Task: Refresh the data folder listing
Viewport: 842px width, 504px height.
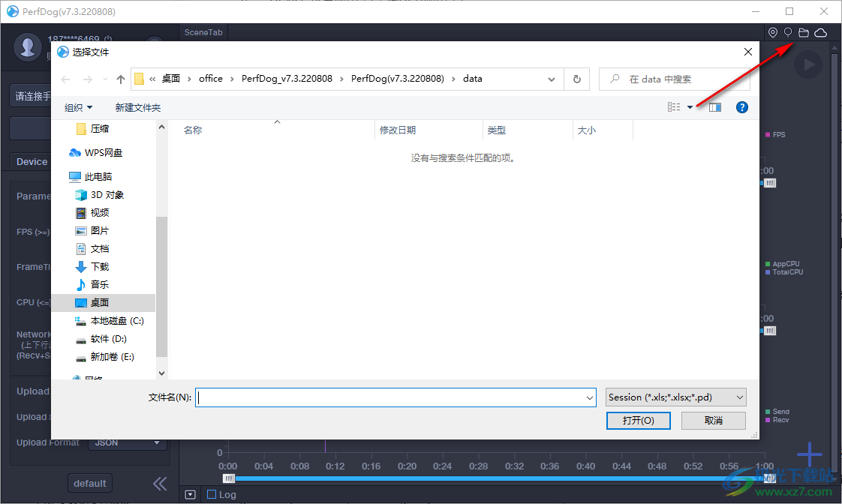Action: click(577, 79)
